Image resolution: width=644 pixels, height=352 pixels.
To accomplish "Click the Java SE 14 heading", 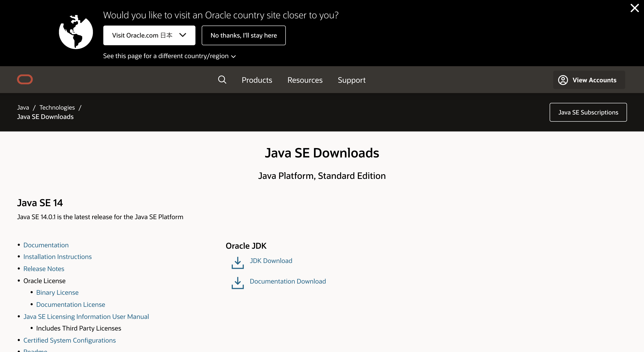I will click(40, 203).
